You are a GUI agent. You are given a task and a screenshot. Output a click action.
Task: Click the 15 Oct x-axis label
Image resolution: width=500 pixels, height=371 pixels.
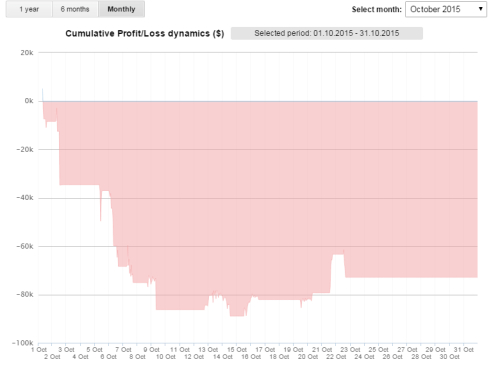[x=237, y=350]
